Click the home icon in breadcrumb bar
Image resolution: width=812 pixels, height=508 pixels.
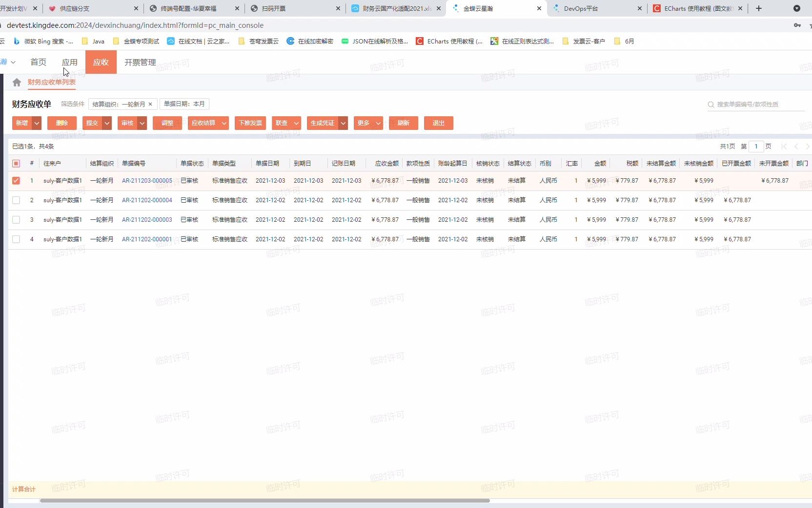tap(17, 82)
